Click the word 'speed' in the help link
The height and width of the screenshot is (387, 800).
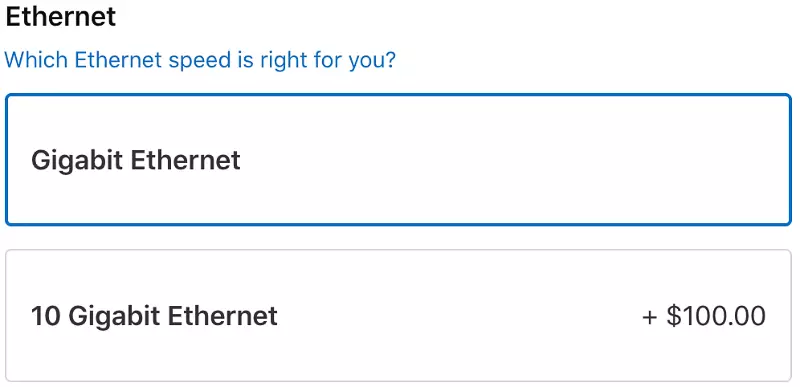[x=199, y=61]
